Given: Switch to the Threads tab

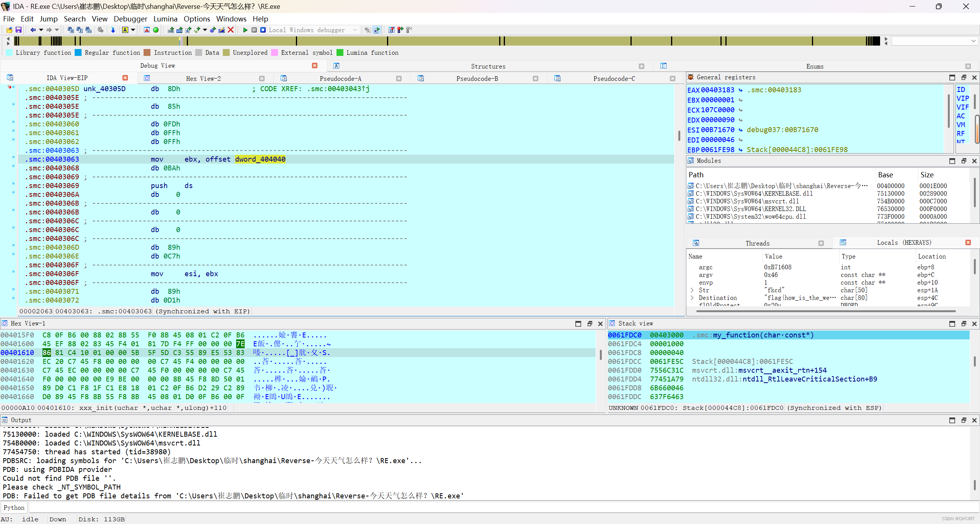Looking at the screenshot, I should tap(757, 243).
